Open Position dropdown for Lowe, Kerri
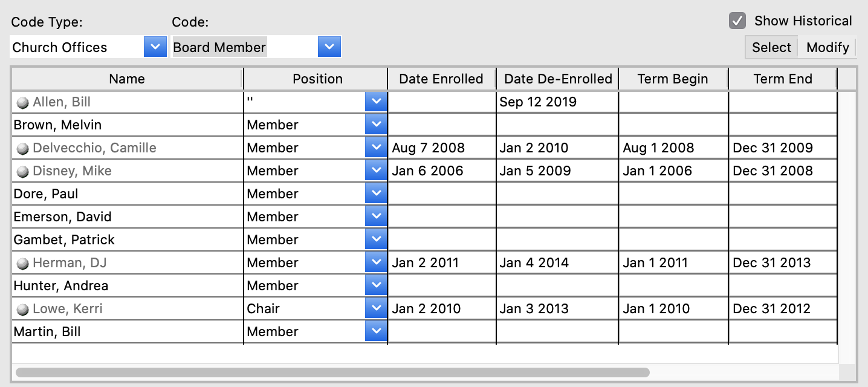This screenshot has height=387, width=868. pyautogui.click(x=375, y=308)
